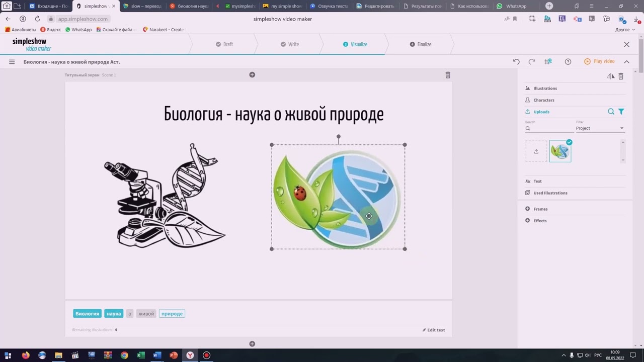Screen dimensions: 644x362
Task: Close the video maker editor with X
Action: tap(626, 44)
